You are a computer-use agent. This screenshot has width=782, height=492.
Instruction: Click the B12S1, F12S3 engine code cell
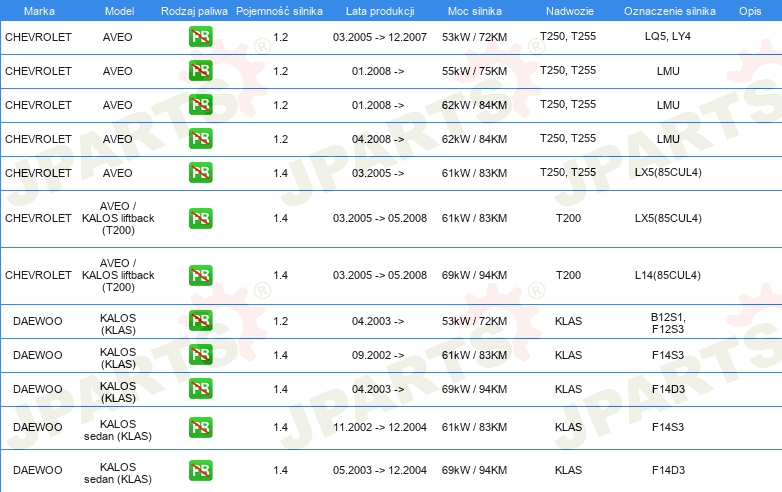(x=668, y=321)
